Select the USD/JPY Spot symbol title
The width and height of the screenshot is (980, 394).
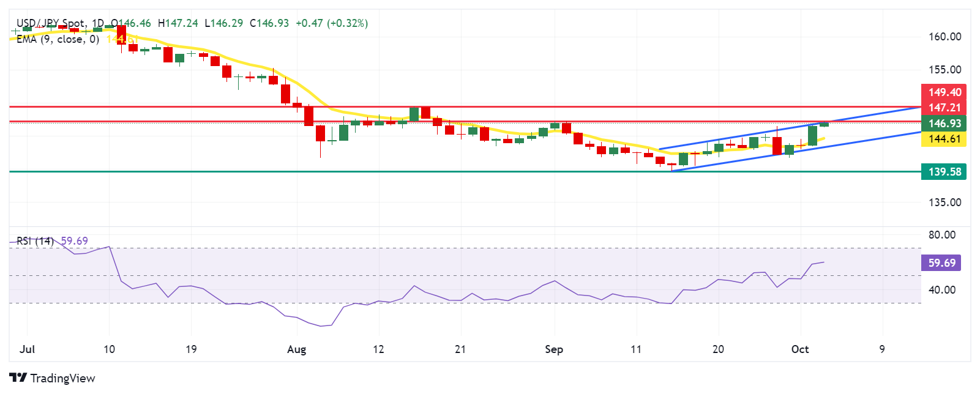point(51,23)
